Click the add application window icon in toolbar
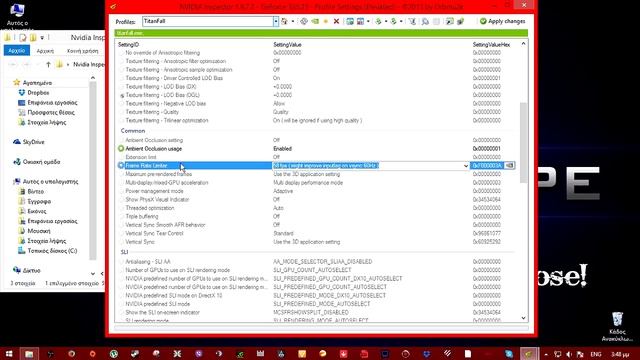640x360 pixels. point(350,21)
